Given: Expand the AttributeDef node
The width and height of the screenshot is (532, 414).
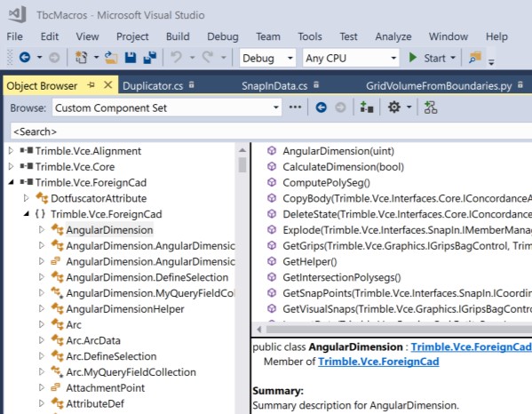Looking at the screenshot, I should point(42,403).
